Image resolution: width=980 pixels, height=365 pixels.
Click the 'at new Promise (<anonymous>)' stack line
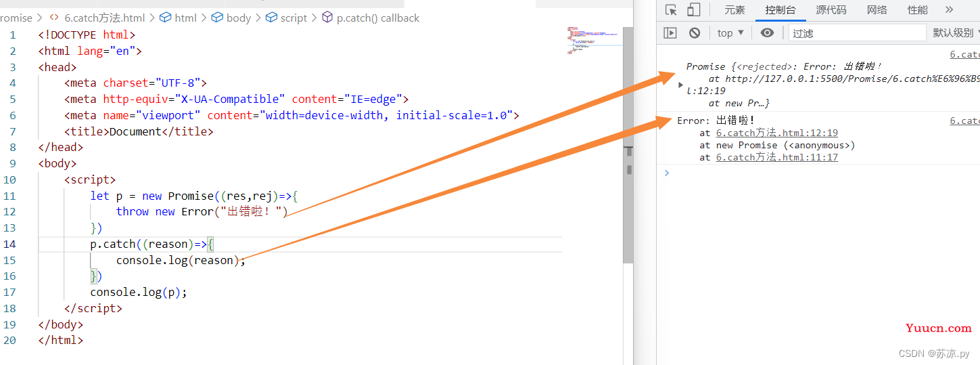tap(778, 145)
